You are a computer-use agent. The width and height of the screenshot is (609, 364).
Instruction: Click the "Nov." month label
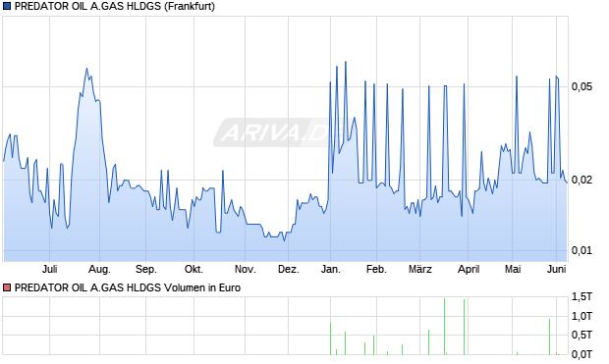pos(246,269)
